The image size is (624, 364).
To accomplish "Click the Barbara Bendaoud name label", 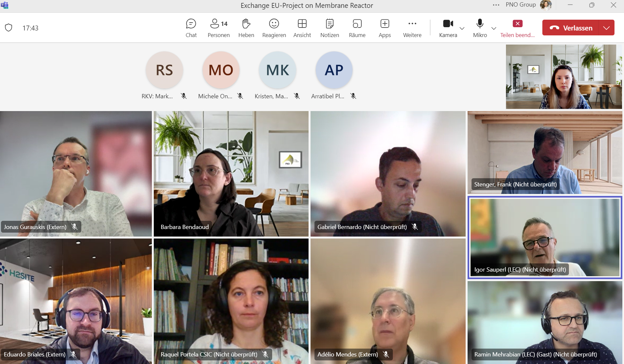I will (185, 227).
